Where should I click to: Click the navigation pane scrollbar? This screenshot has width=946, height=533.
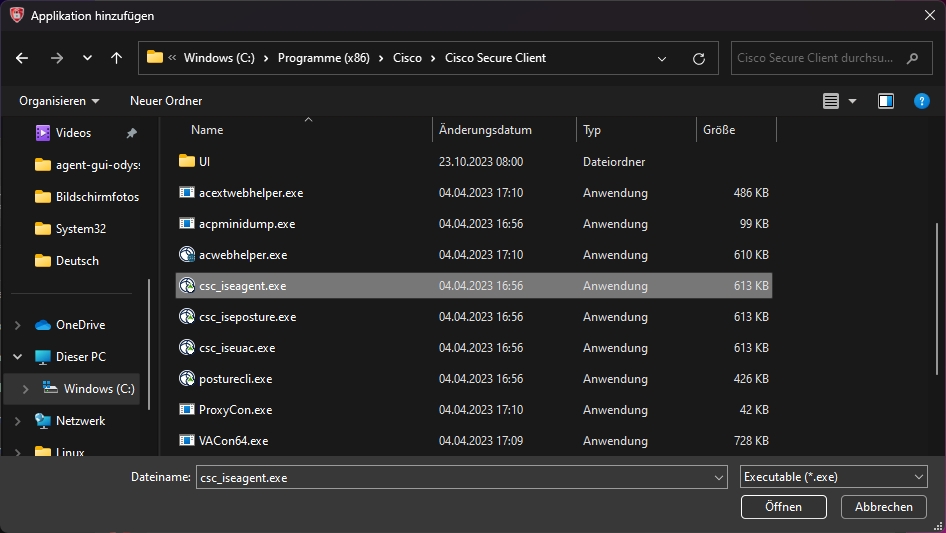tap(148, 344)
